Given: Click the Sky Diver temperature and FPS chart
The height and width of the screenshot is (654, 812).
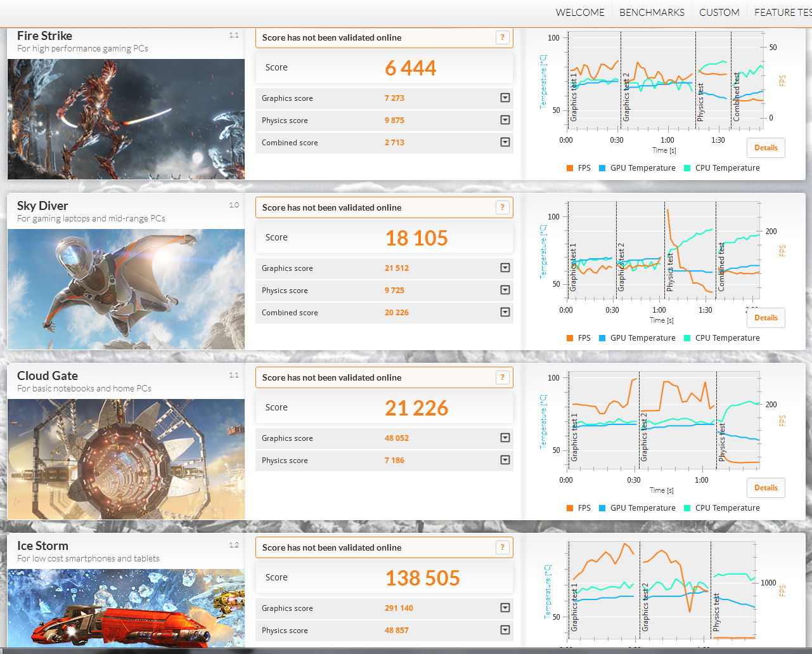Looking at the screenshot, I should 664,251.
